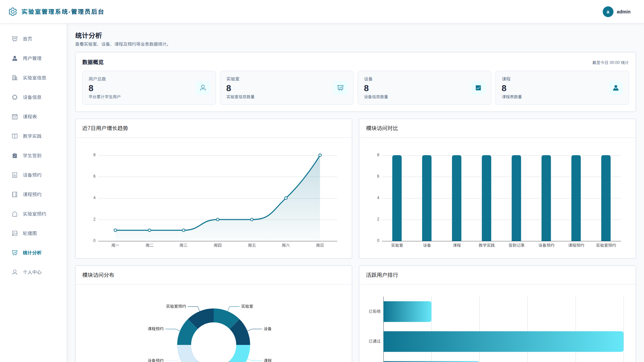Click the 设备信息数量 caption
644x362 pixels.
pos(376,97)
